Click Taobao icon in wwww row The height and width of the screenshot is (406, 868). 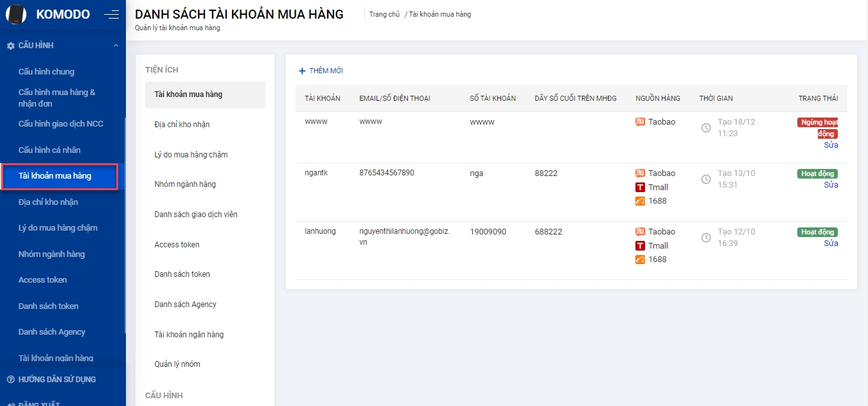coord(640,122)
